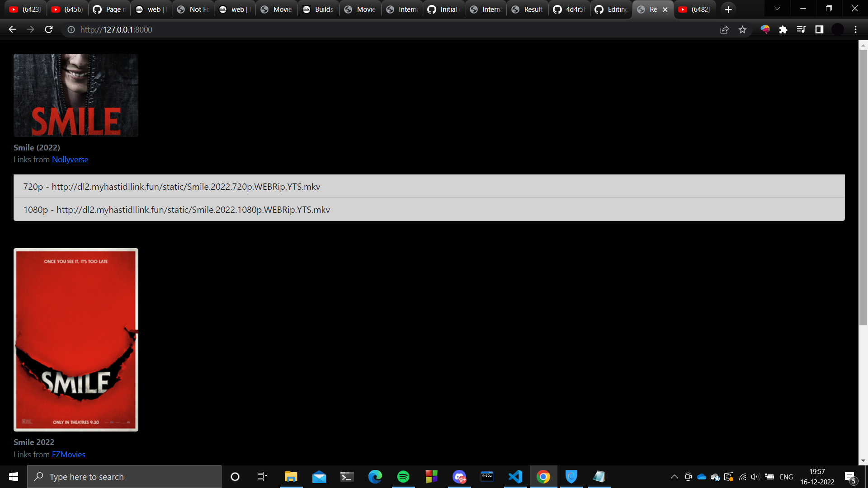
Task: Click inside the address bar
Action: (316, 30)
